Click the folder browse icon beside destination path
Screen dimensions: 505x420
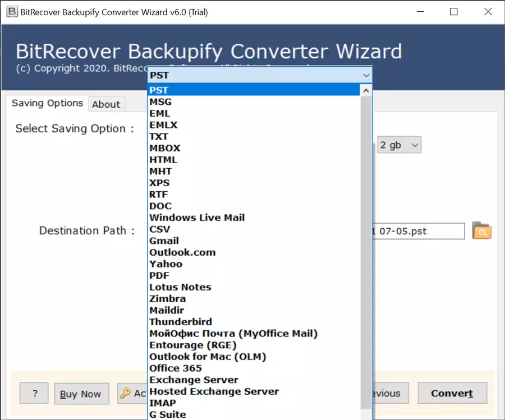coord(481,230)
